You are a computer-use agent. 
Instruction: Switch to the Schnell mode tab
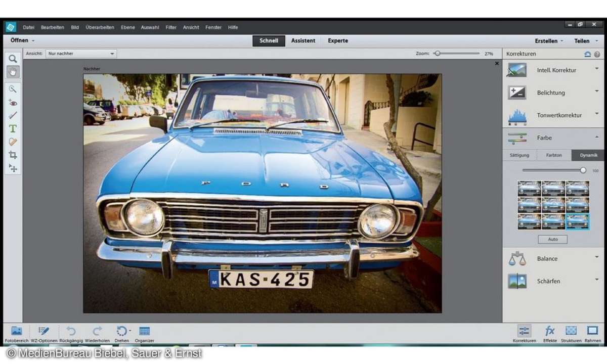click(269, 41)
